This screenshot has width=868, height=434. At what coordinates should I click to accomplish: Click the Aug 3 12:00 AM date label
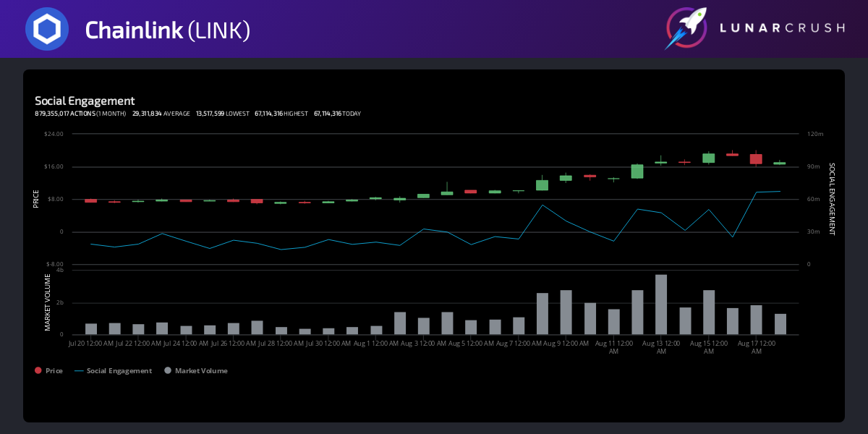point(424,342)
